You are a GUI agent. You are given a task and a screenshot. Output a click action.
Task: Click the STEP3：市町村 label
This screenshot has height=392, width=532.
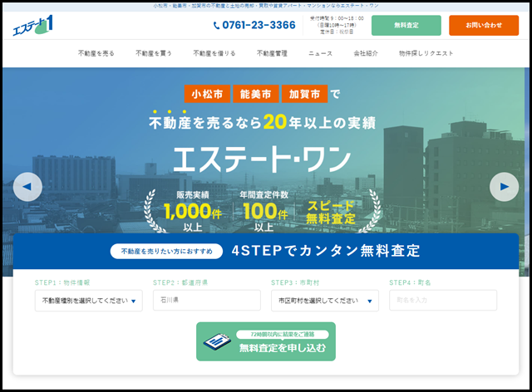[x=295, y=282]
